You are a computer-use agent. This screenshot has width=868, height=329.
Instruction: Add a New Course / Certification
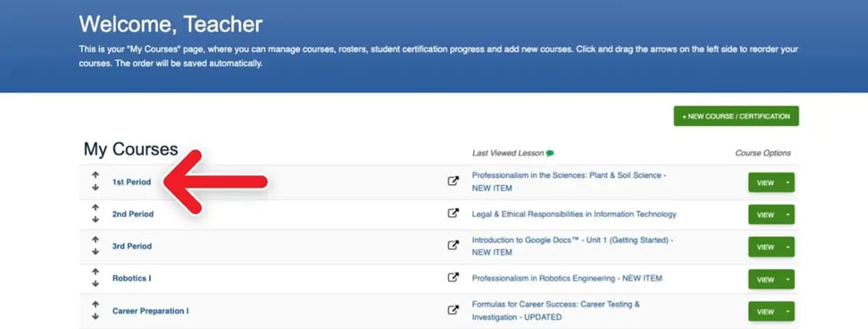coord(736,116)
